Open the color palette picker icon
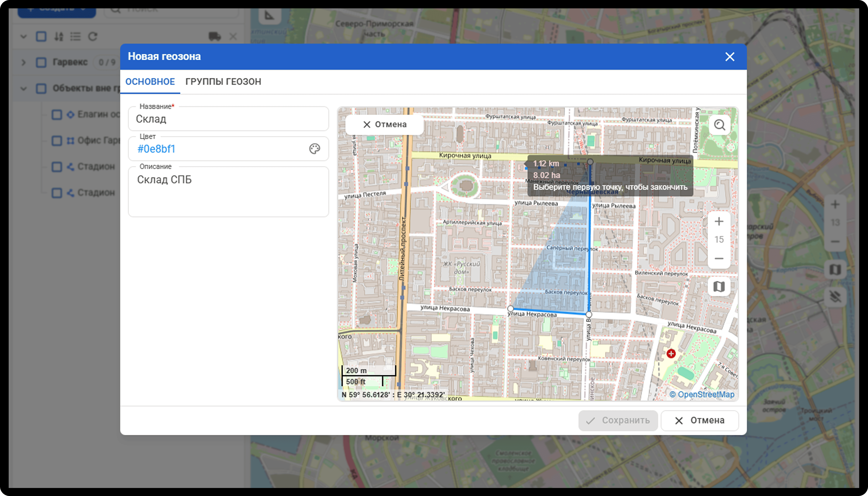 click(314, 149)
